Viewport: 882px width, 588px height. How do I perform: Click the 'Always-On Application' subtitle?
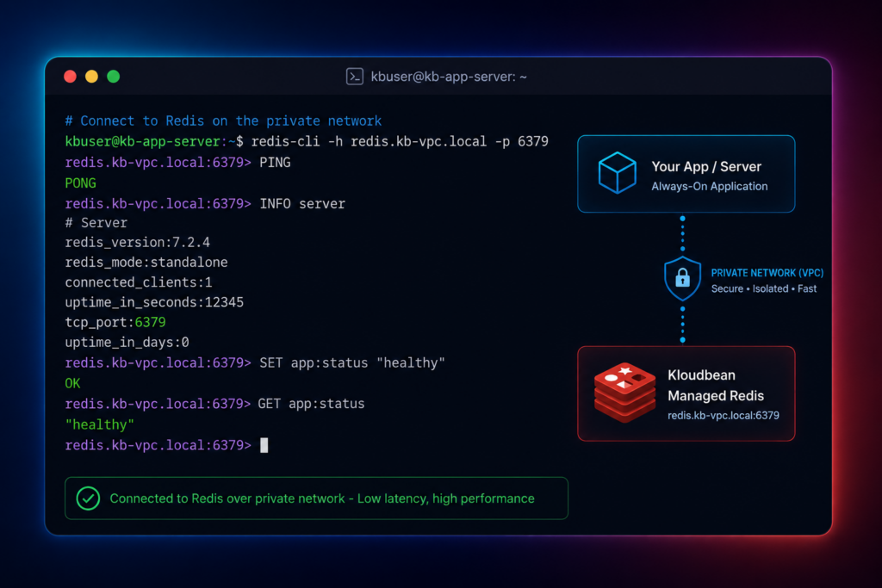(x=710, y=186)
